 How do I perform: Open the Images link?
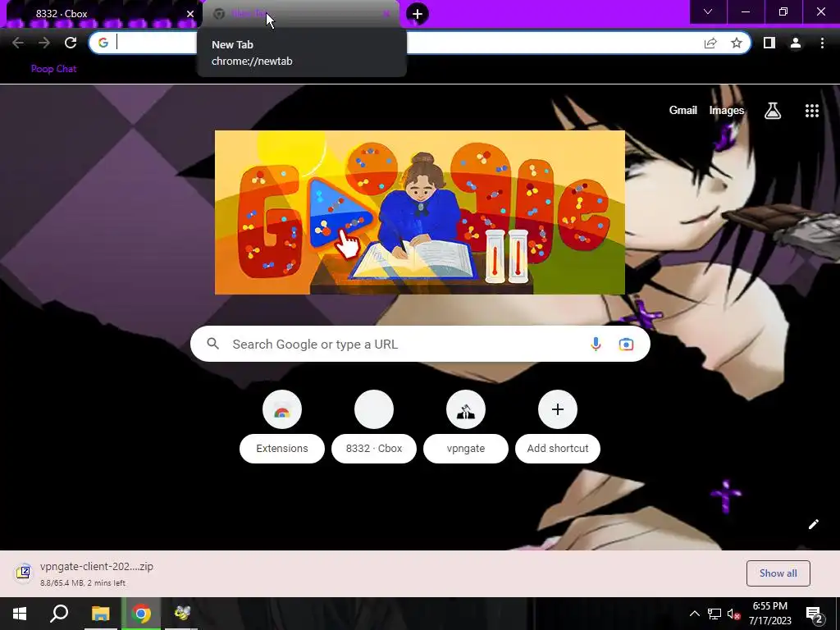tap(727, 111)
